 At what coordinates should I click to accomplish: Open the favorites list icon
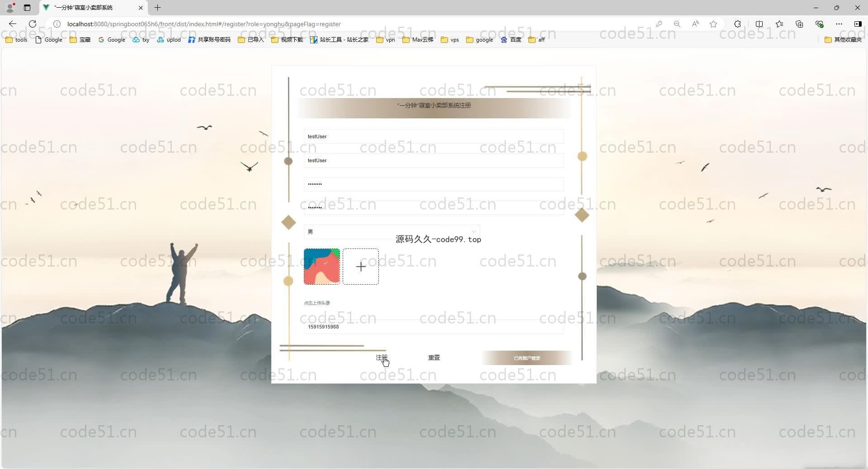pos(779,24)
